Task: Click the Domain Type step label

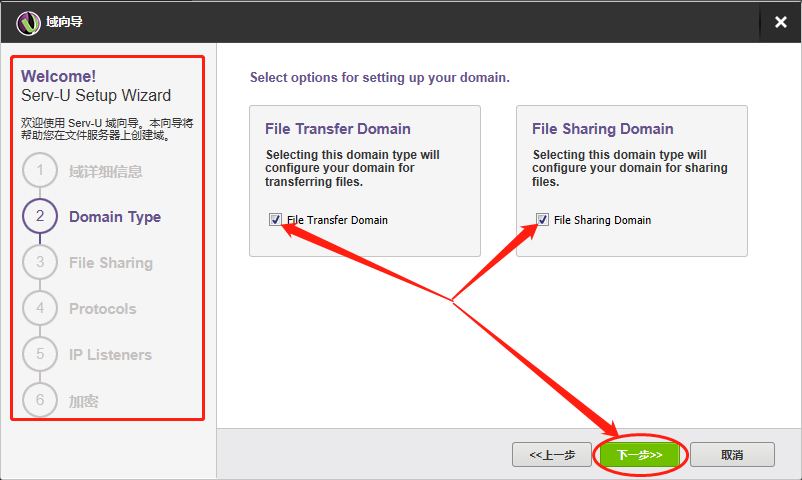Action: pyautogui.click(x=115, y=217)
